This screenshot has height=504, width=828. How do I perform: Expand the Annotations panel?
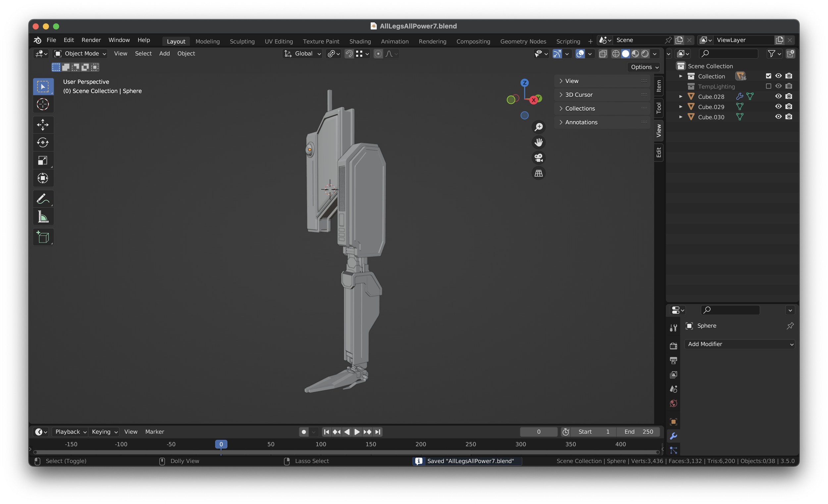[x=602, y=122]
